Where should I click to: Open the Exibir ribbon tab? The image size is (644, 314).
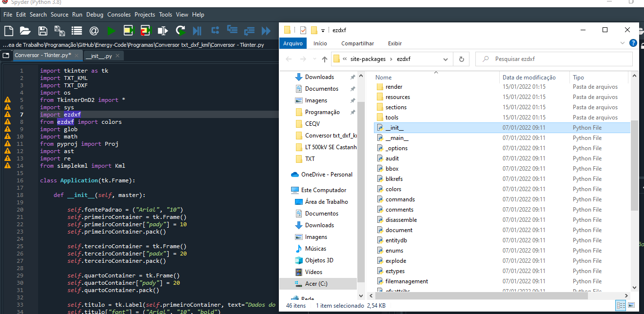(395, 43)
